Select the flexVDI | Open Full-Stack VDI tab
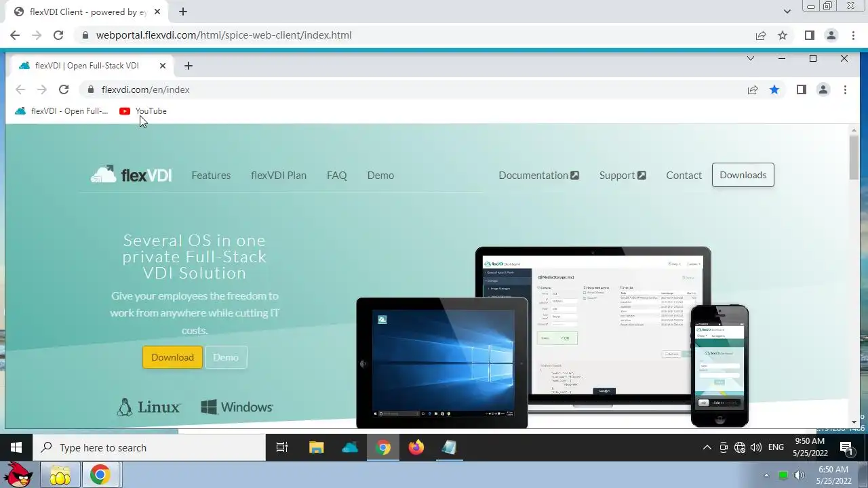 click(94, 66)
